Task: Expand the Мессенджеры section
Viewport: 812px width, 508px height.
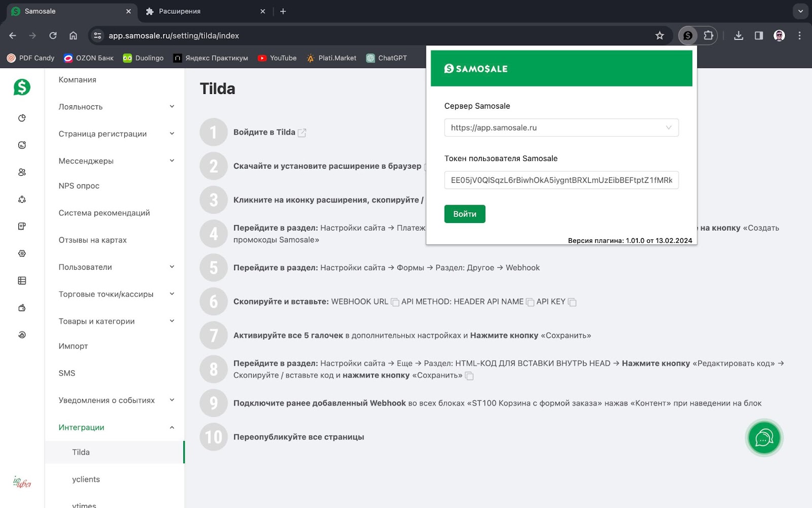Action: (172, 161)
